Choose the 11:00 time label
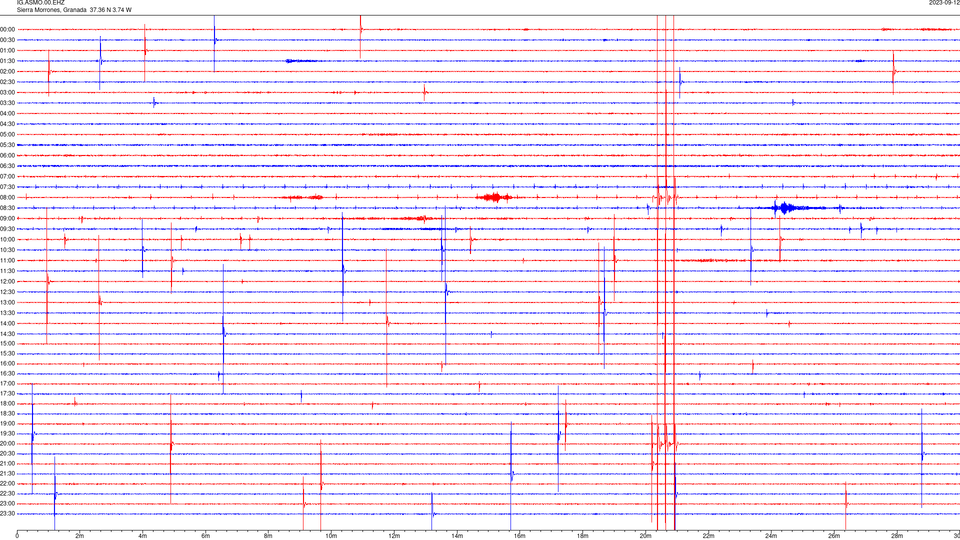 (8, 260)
